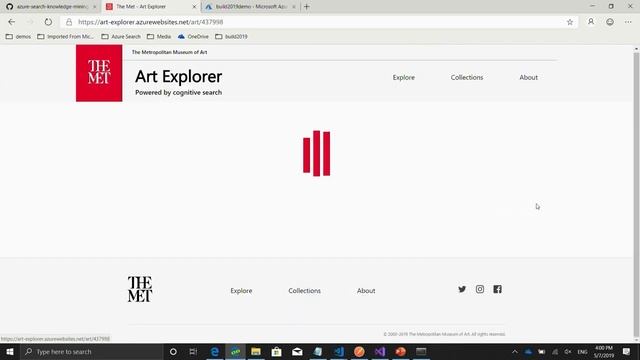
Task: Open Visual Studio purple icon on taskbar
Action: click(380, 351)
